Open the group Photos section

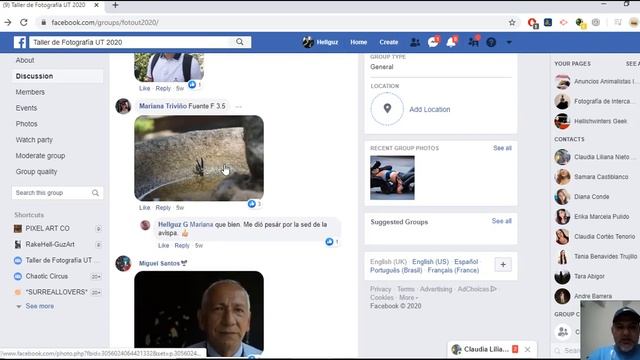(27, 124)
